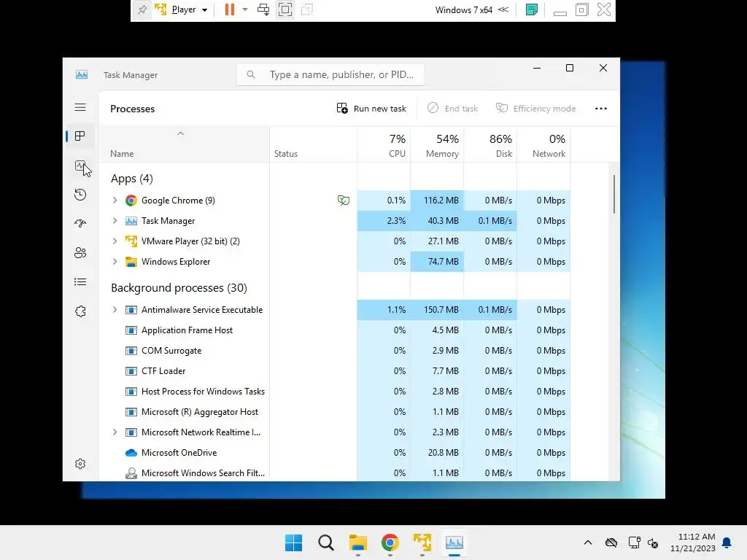Screen dimensions: 747x560
Task: Click the Unity mode icon in VMware toolbar
Action: [307, 9]
